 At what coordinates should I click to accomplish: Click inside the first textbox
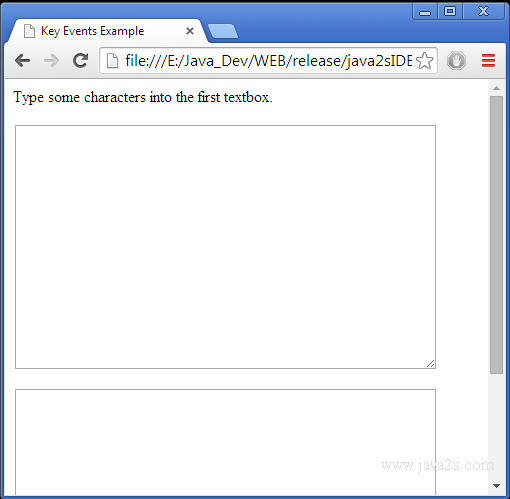[225, 247]
